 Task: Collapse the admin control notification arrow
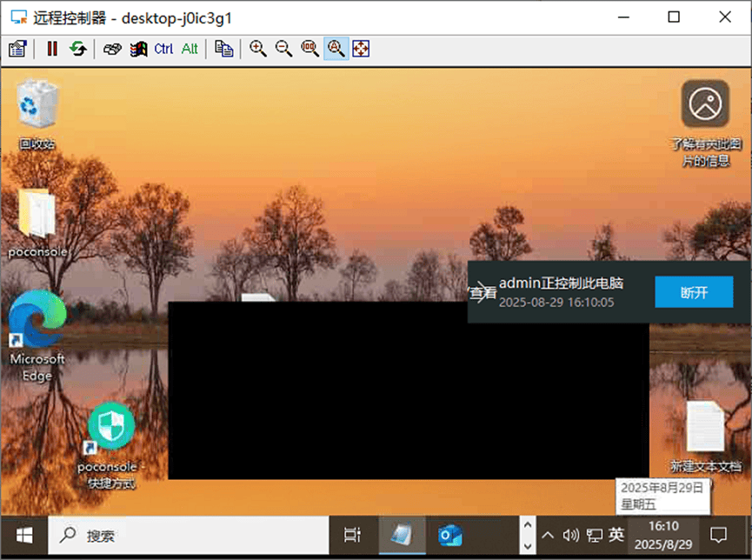[x=482, y=293]
